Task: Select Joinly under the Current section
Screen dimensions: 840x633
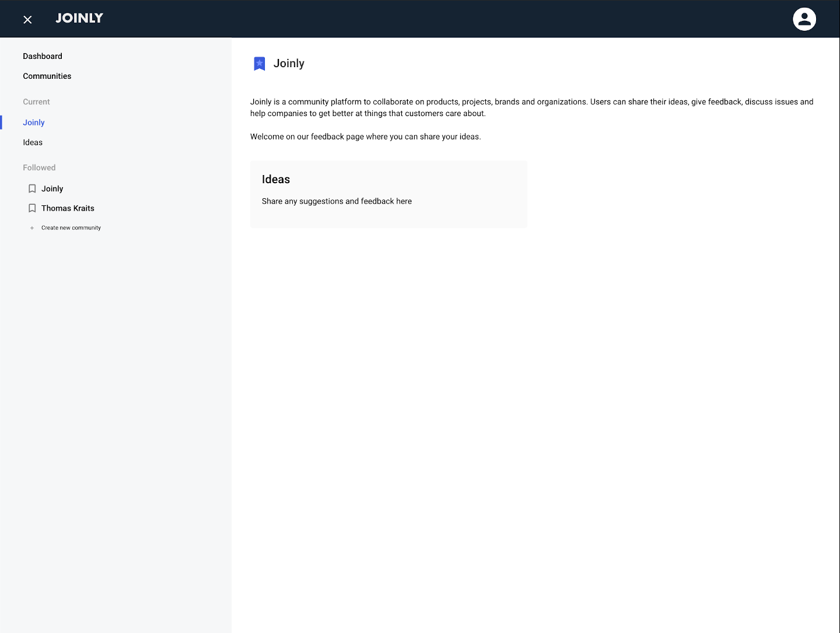Action: click(33, 123)
